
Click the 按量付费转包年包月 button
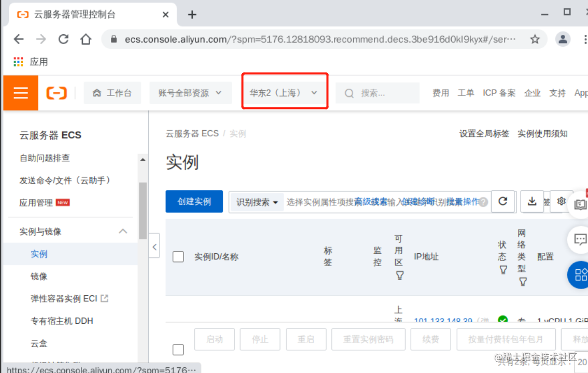click(x=506, y=339)
